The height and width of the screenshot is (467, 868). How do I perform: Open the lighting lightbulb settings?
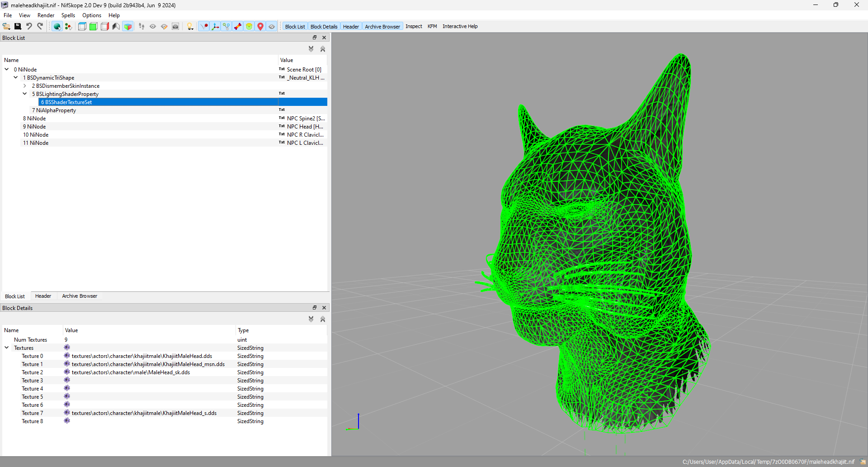click(190, 26)
